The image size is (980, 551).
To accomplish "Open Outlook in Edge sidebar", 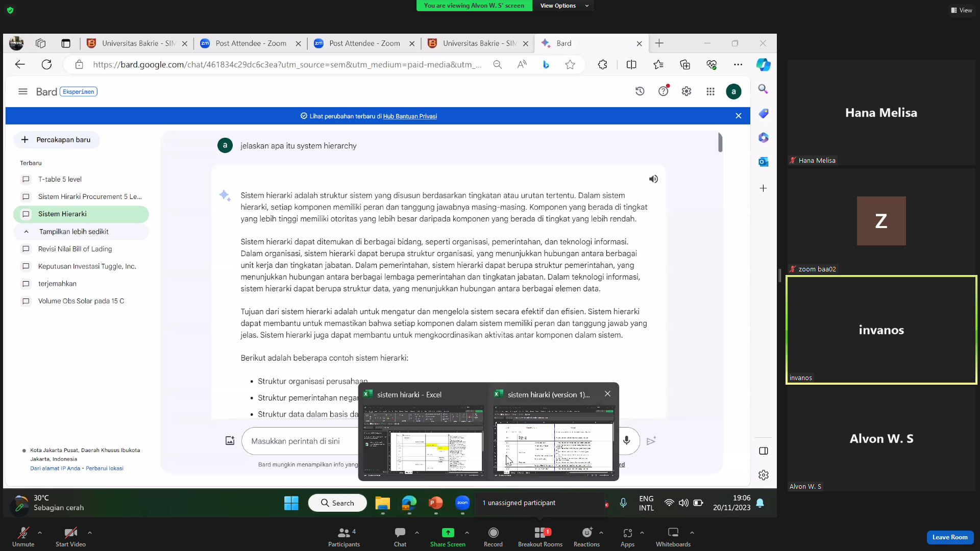I will coord(763,162).
